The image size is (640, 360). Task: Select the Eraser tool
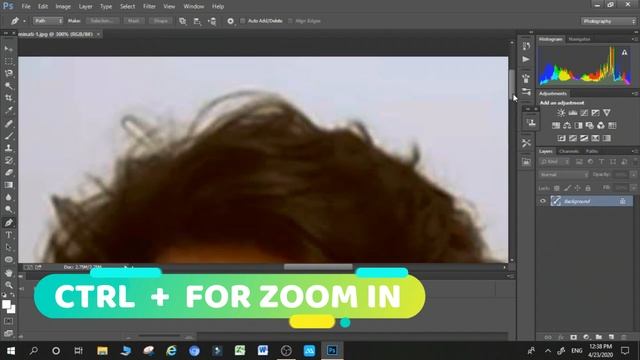(9, 172)
